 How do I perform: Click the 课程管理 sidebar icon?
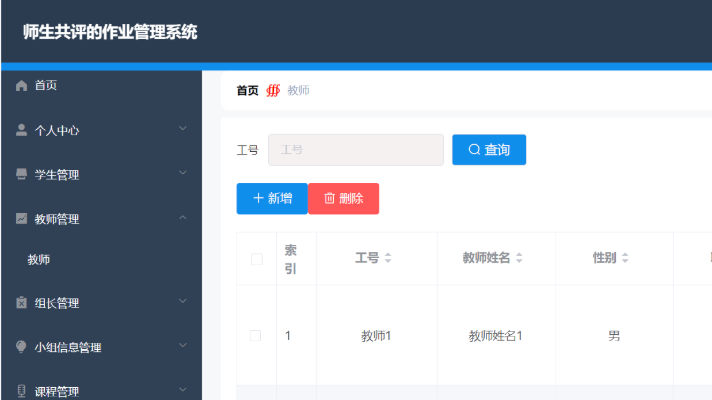(x=22, y=391)
